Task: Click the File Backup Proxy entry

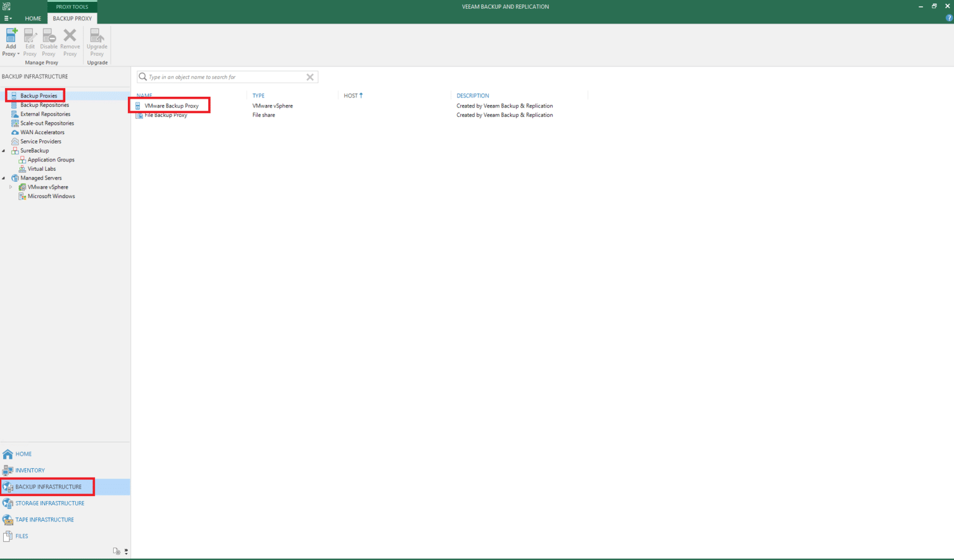Action: pos(165,115)
